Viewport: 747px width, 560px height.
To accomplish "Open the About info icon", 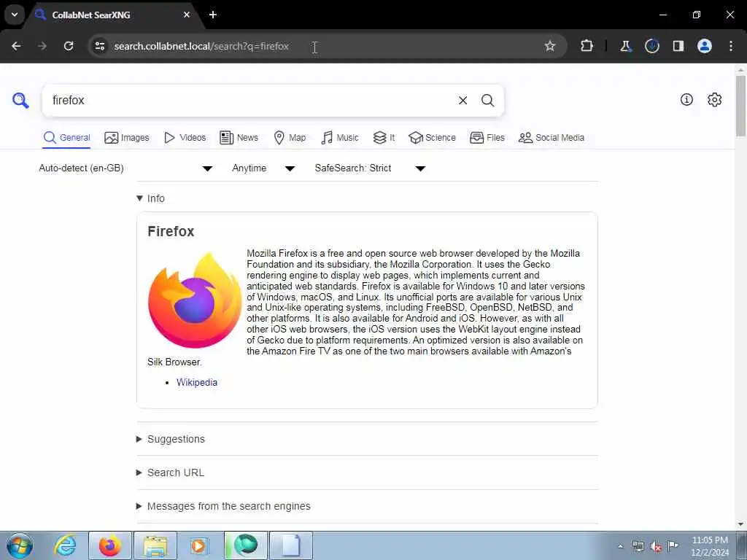I will 686,99.
